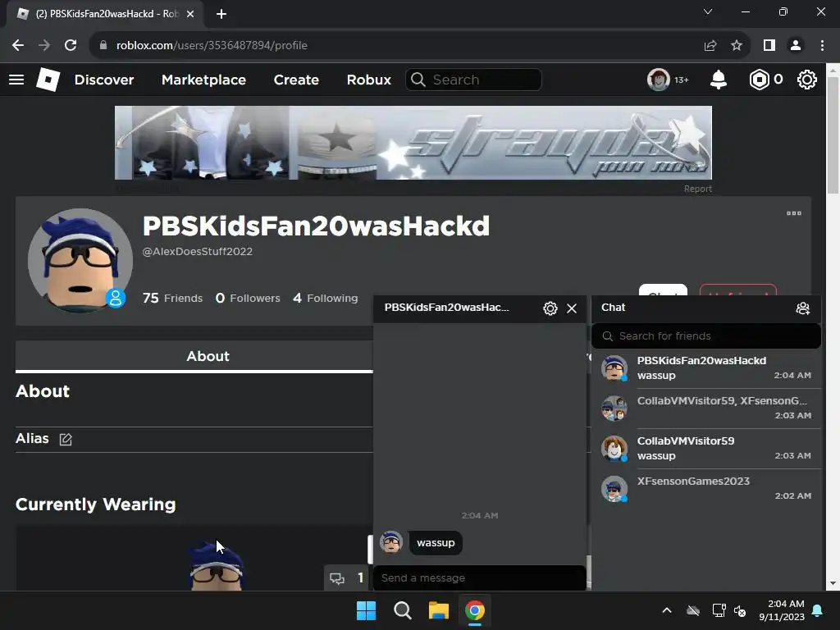Open the Windows Start menu

point(367,610)
